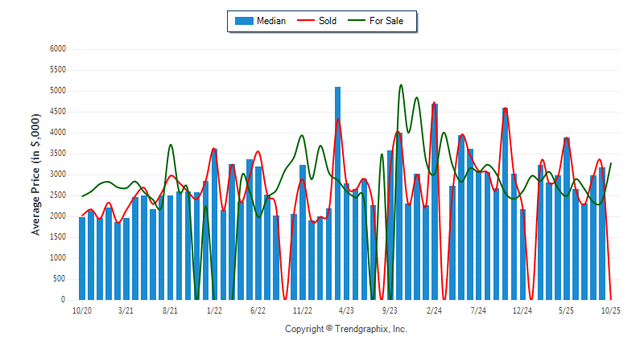Click the 10/25 x-axis label
Image resolution: width=644 pixels, height=349 pixels.
click(611, 310)
